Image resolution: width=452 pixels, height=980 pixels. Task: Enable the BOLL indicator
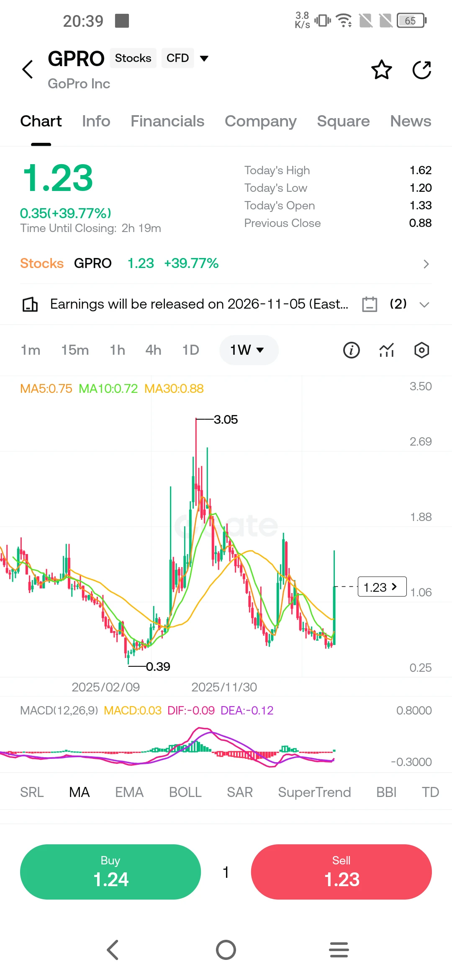(185, 792)
